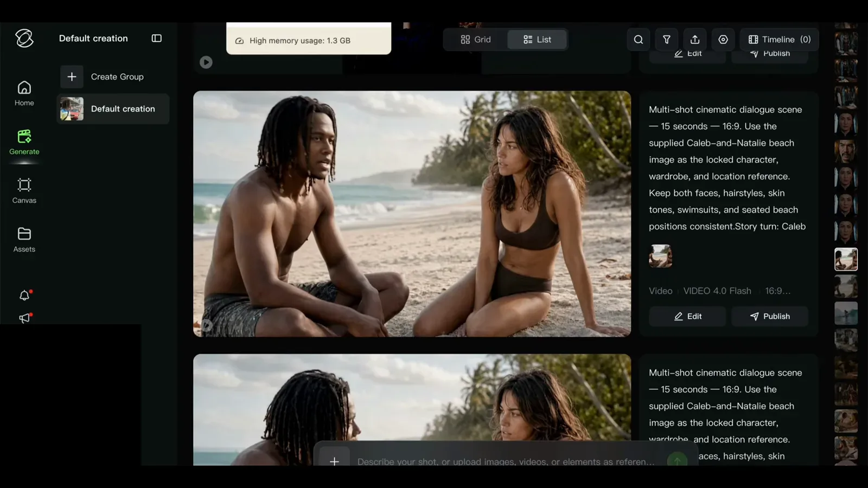Click Publish below VIDEO 4.0 Flash

pyautogui.click(x=770, y=317)
